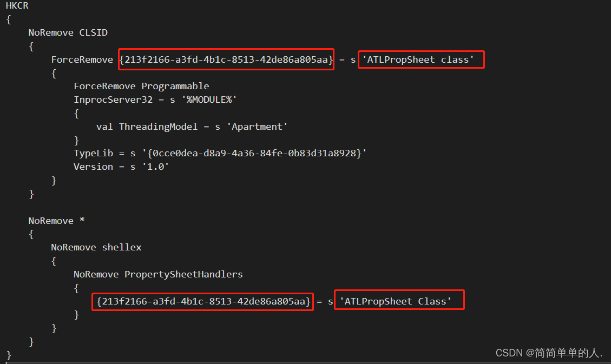
Task: Click the opening brace under HKCR
Action: [x=9, y=19]
